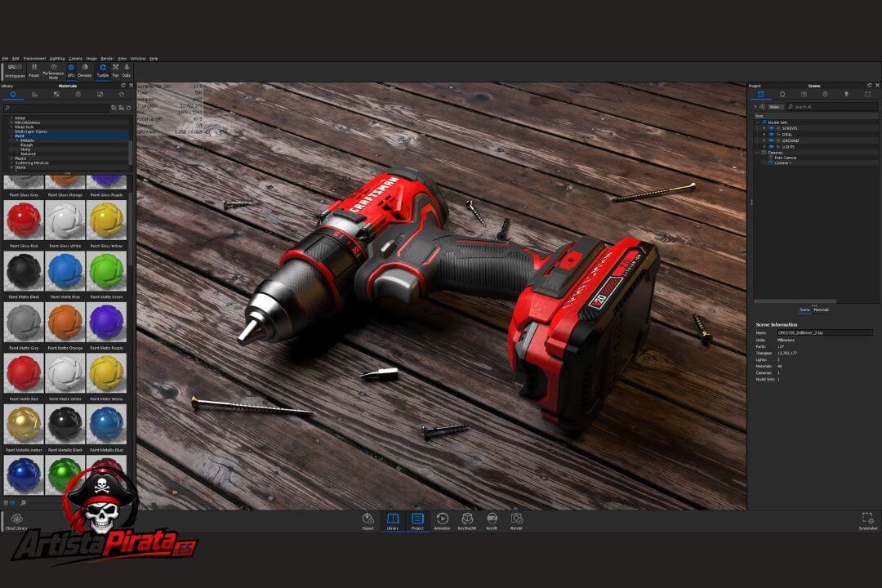
Task: Launch KeyShotXR from bottom toolbar
Action: click(x=467, y=521)
